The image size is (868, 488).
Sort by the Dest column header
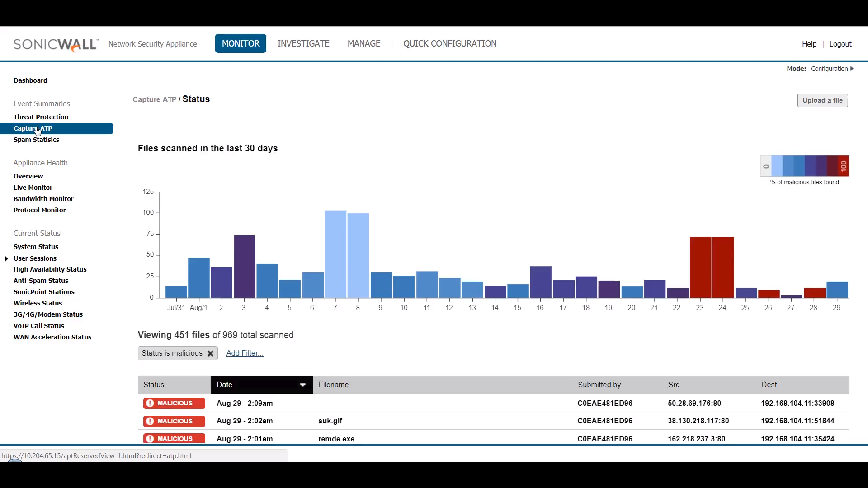click(802, 385)
